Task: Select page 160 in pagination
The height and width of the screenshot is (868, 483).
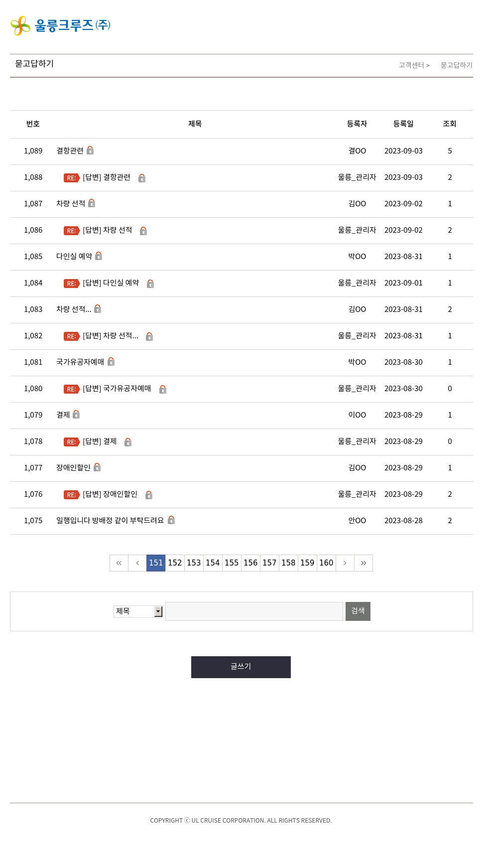Action: click(x=326, y=563)
